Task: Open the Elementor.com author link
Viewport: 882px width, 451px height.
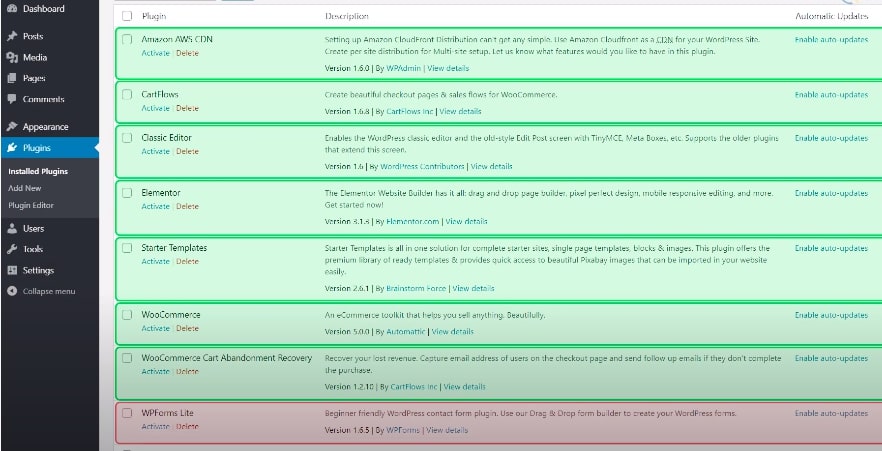Action: point(412,222)
